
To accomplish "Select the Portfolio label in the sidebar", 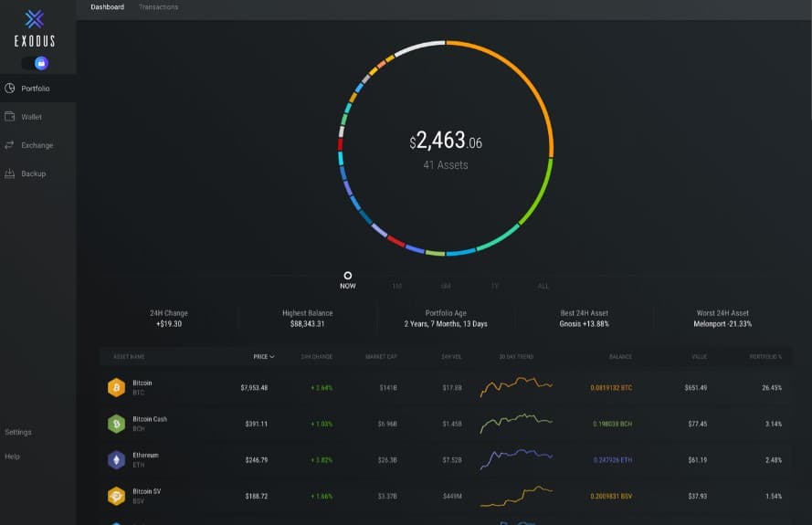I will 36,89.
